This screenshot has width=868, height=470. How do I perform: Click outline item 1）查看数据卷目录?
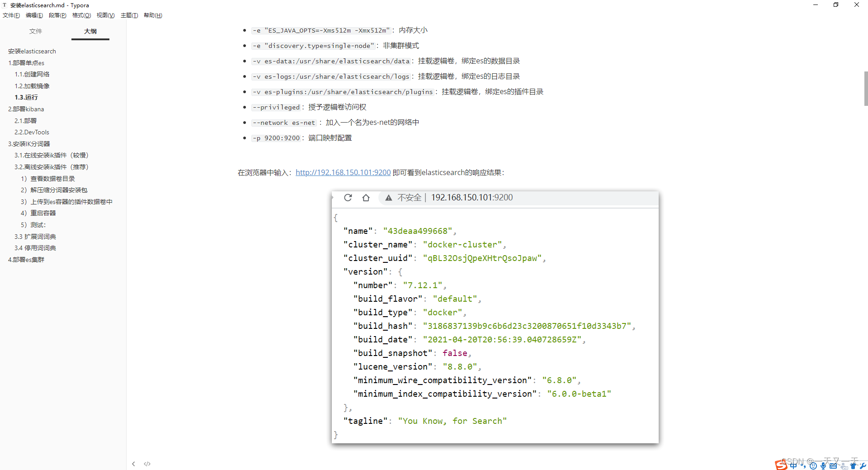(x=48, y=179)
